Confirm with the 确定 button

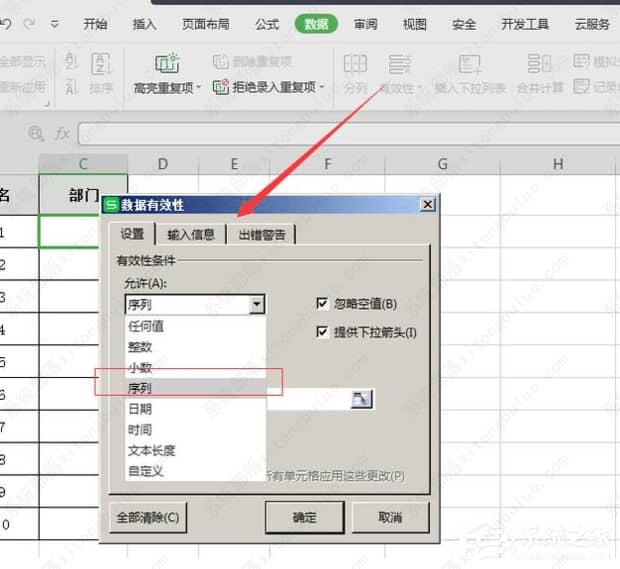pyautogui.click(x=304, y=517)
